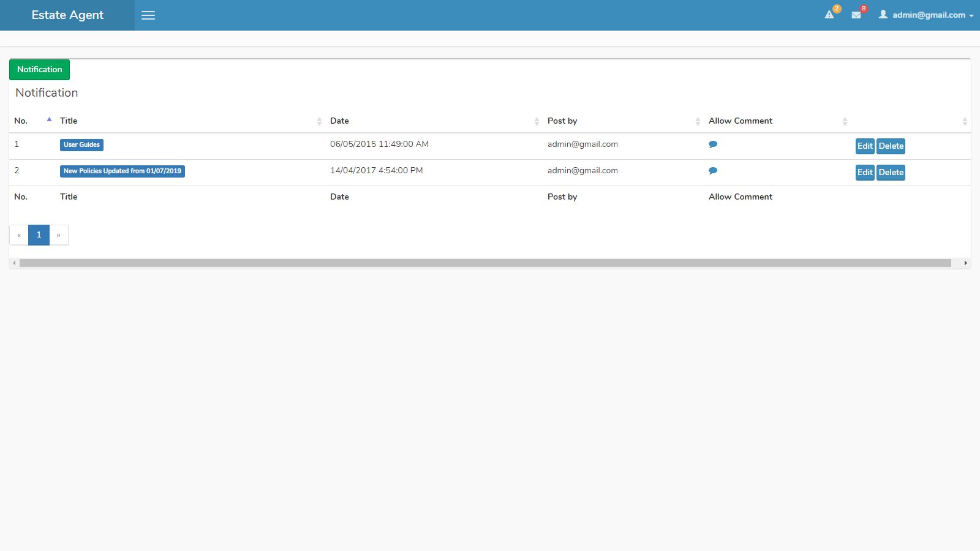Click the Allow Comment label in the table footer
Screen dimensions: 980x551
tap(741, 197)
